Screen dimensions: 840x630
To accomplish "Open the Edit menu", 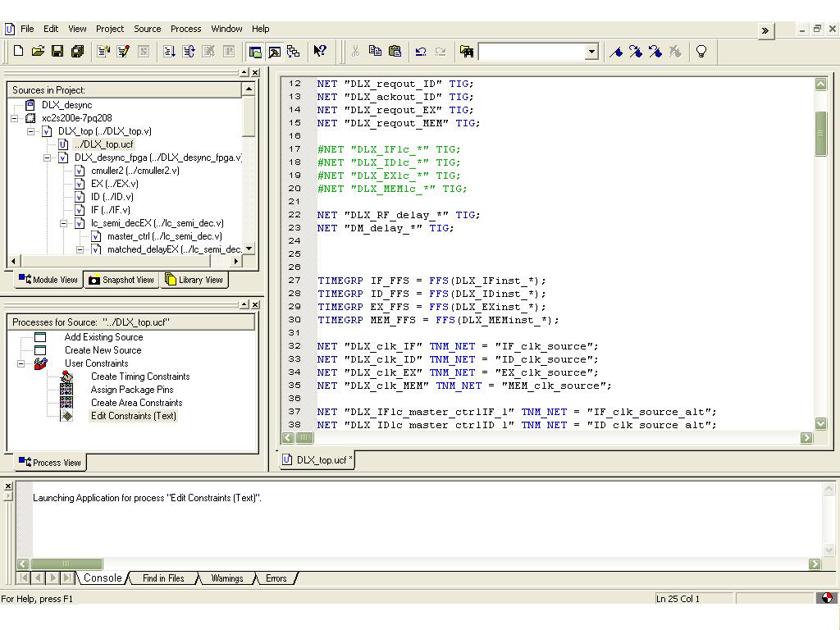I will pyautogui.click(x=51, y=29).
